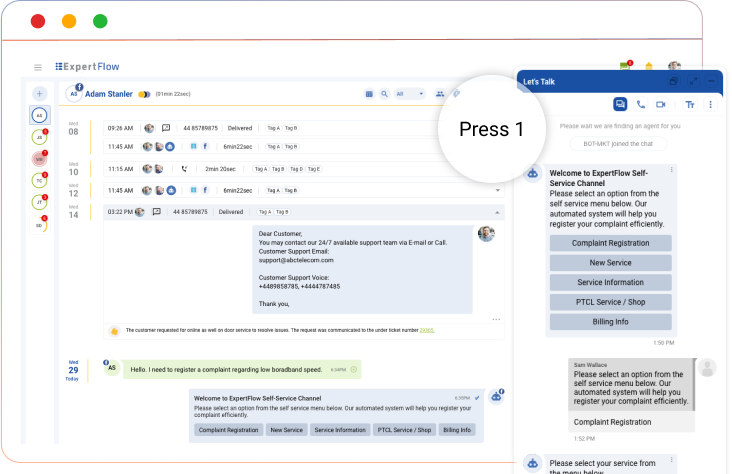Click agent avatar beside Dear Customer message

(x=486, y=233)
